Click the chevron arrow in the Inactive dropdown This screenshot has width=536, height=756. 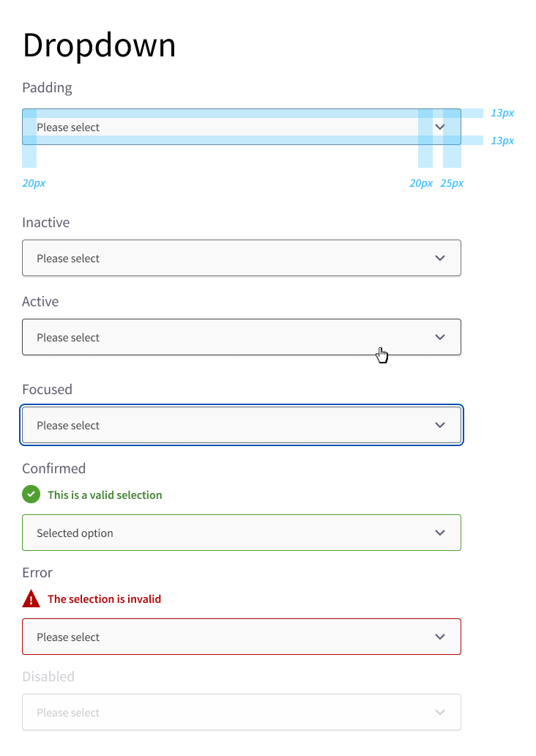click(439, 258)
